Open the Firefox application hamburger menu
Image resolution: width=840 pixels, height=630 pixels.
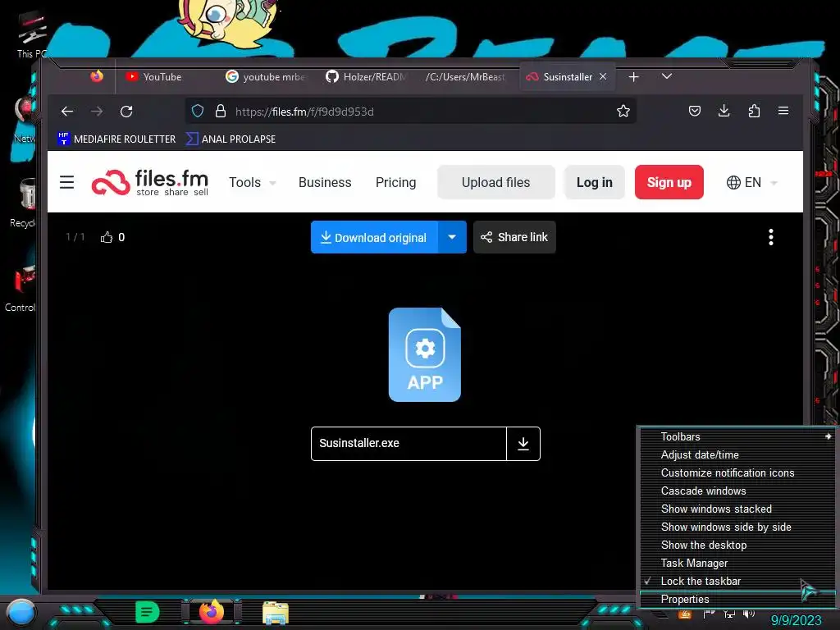783,111
